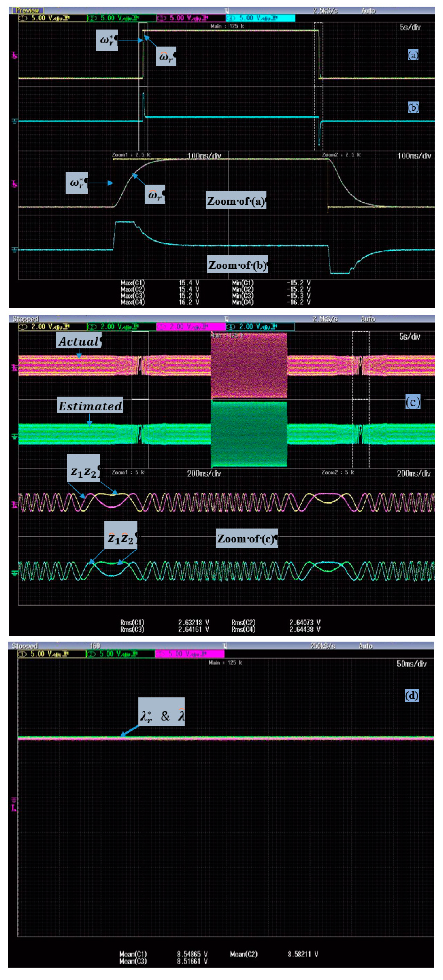Click the magenta channel 3 color block on the 50ms/div scope

pyautogui.click(x=189, y=654)
